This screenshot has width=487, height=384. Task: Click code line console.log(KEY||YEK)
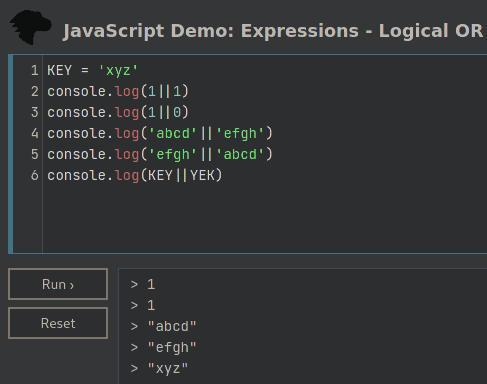135,175
